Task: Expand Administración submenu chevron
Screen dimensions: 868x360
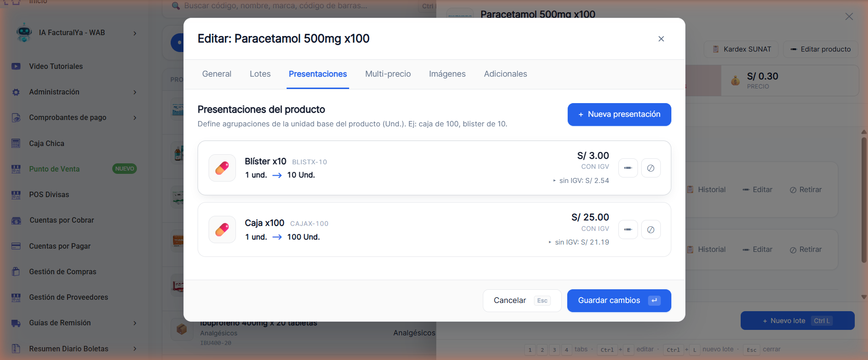Action: [135, 92]
